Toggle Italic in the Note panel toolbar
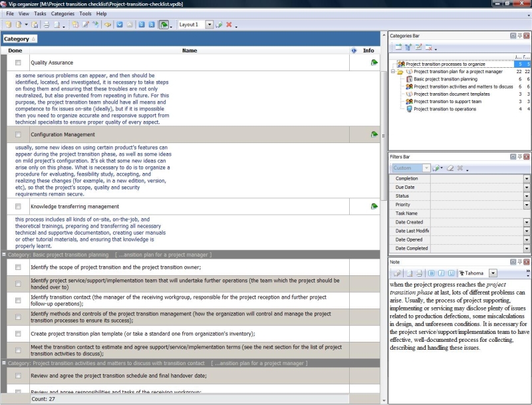The width and height of the screenshot is (532, 405). pos(441,273)
